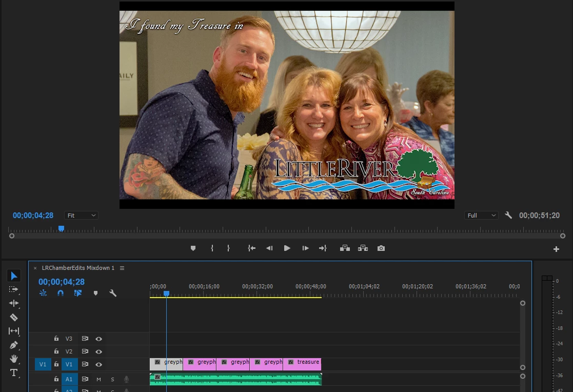The image size is (573, 392).
Task: Toggle V1 track output eye
Action: tap(98, 365)
